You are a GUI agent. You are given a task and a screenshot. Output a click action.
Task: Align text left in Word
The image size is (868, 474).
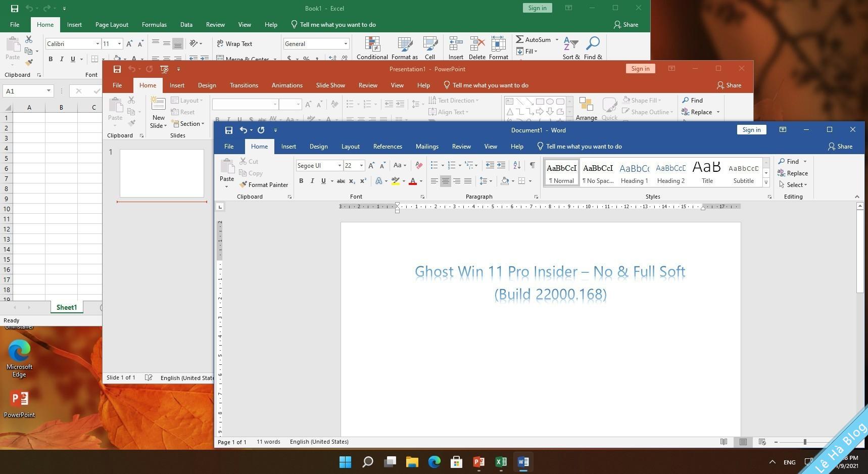click(434, 181)
